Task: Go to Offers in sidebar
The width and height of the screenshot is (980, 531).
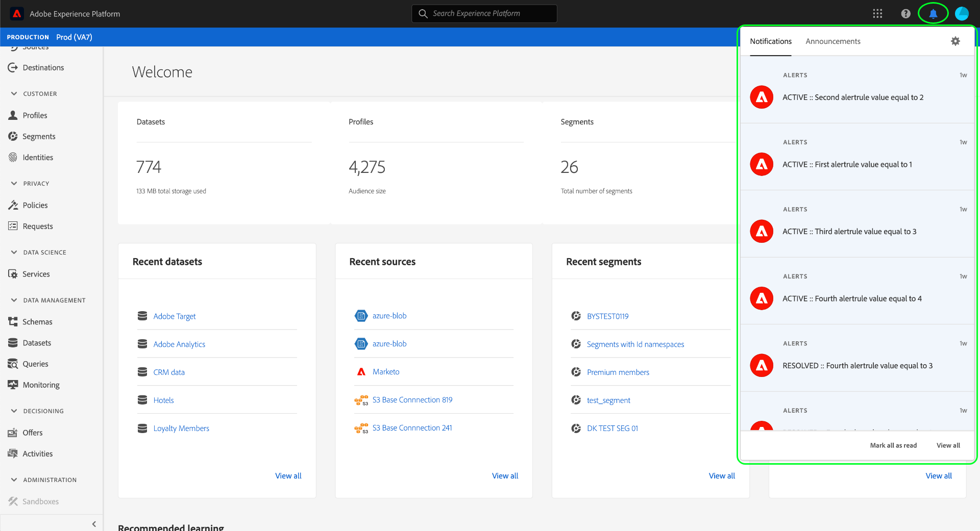Action: (x=26, y=433)
